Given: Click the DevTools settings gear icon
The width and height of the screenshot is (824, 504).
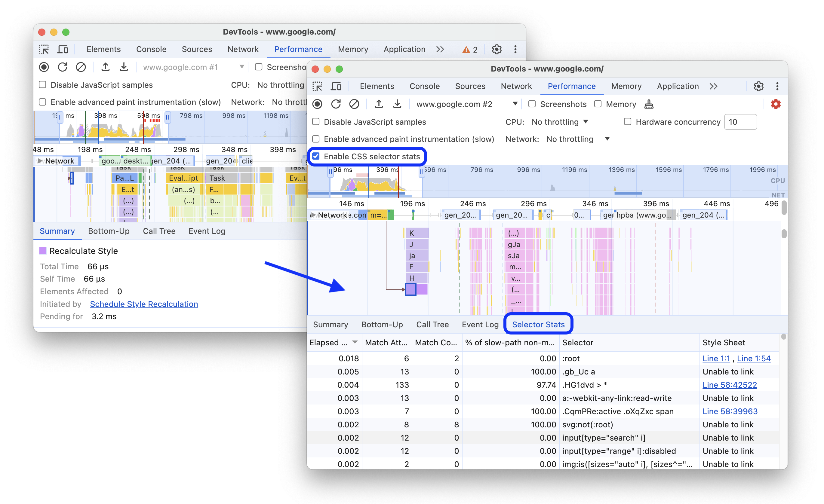Looking at the screenshot, I should click(759, 86).
